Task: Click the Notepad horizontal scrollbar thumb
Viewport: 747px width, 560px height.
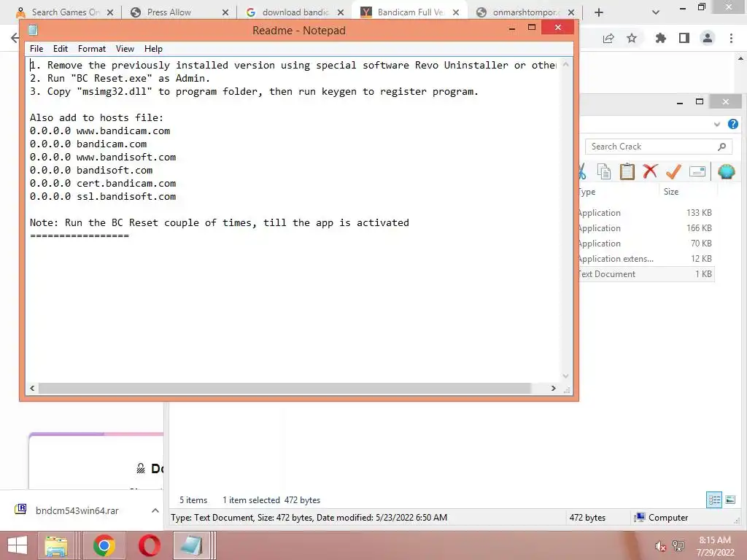Action: pos(285,388)
